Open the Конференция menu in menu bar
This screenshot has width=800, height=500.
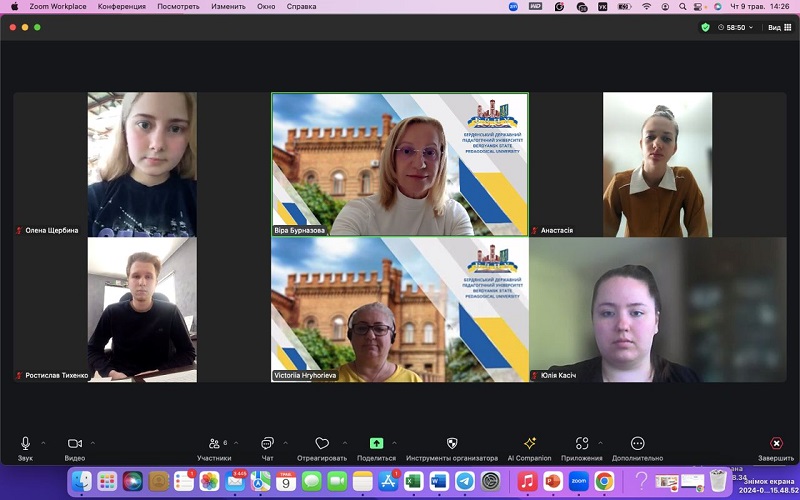121,6
